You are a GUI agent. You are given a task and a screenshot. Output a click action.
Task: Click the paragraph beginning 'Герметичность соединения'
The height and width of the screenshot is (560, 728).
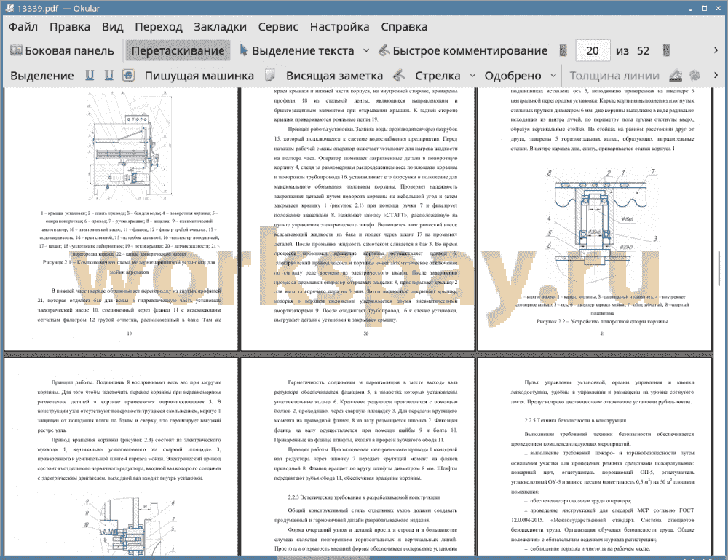366,411
